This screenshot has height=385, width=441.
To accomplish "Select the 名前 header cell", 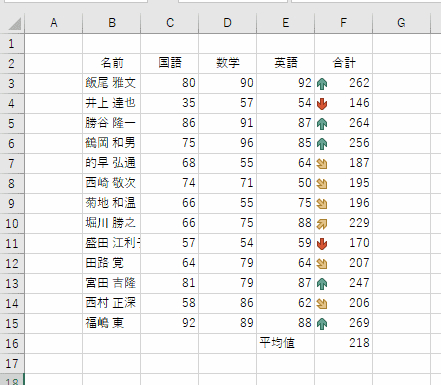I will (x=112, y=63).
